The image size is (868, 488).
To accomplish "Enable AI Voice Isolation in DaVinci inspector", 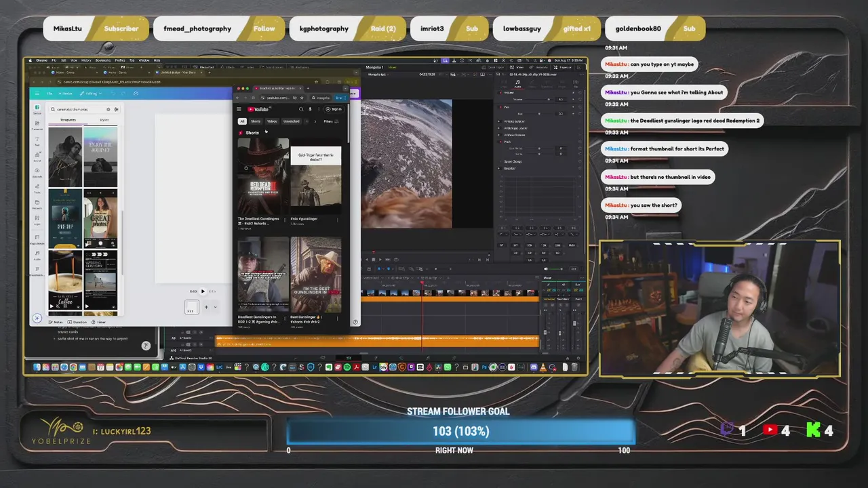I will 498,121.
